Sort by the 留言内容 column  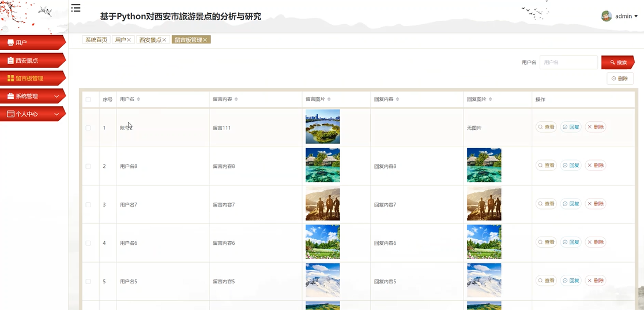pos(236,99)
